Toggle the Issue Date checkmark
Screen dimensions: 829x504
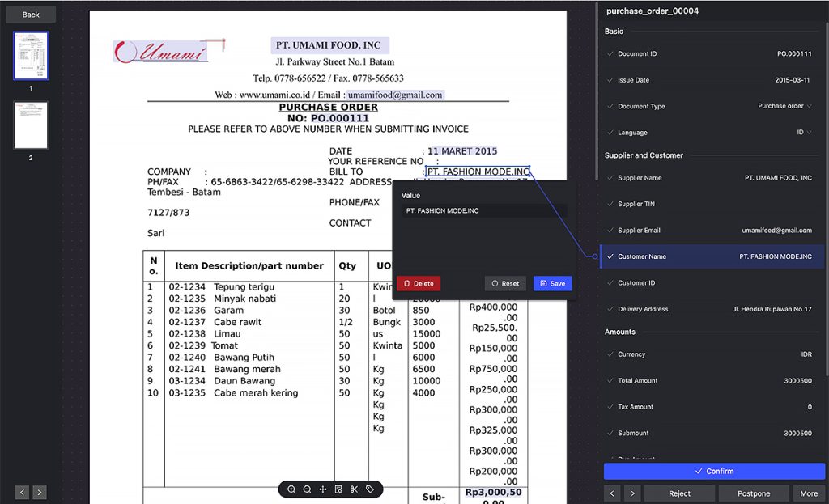[x=610, y=80]
